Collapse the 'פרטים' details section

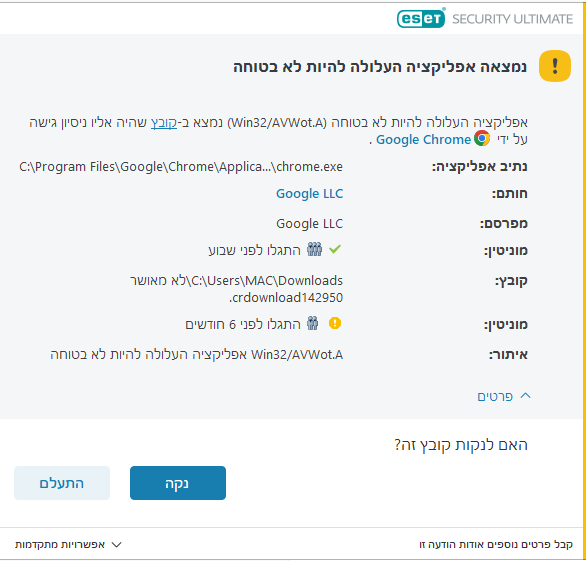(503, 396)
